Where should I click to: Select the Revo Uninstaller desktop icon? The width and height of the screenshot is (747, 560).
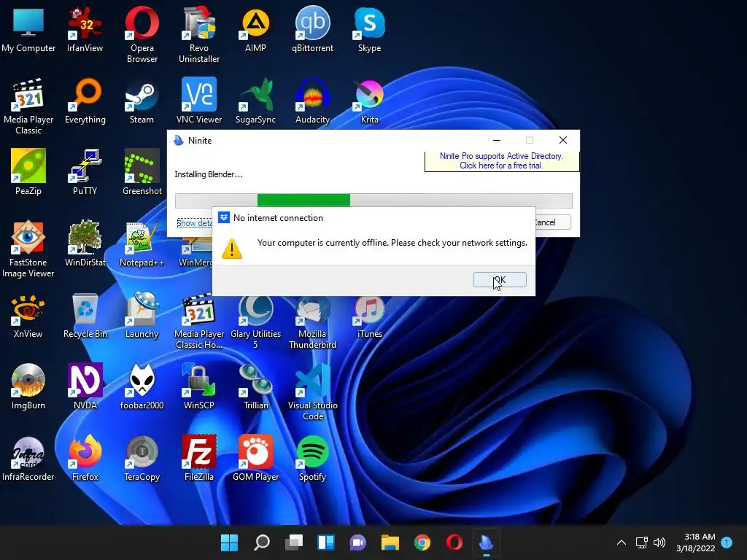point(199,35)
